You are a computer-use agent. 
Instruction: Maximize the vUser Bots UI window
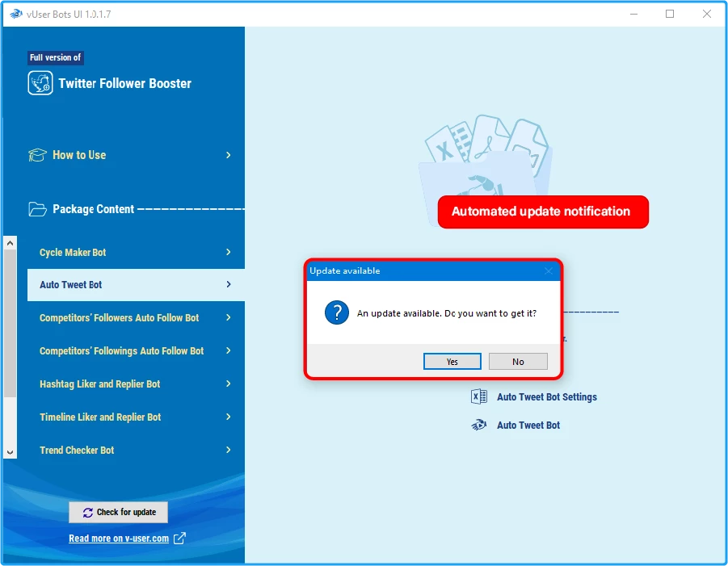click(670, 14)
